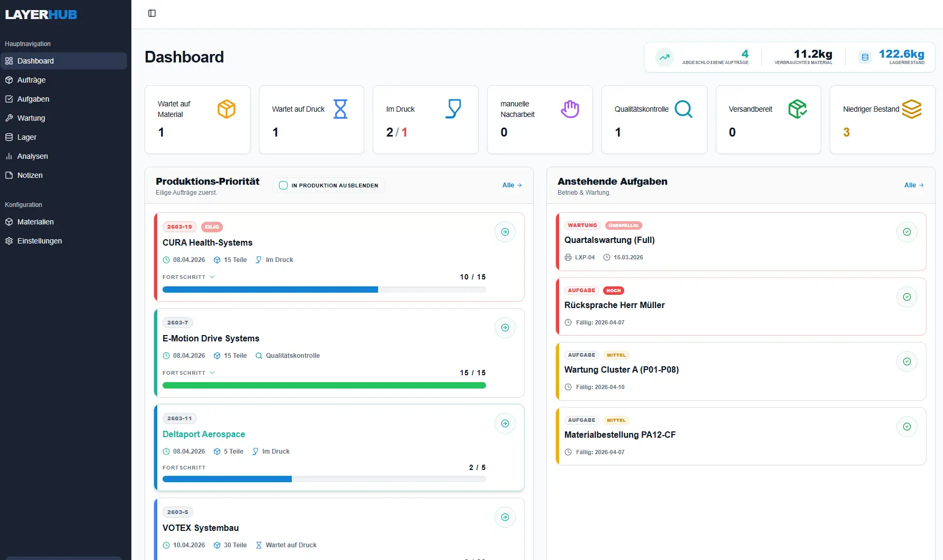This screenshot has height=560, width=943.
Task: Open VOTEX Systembau order arrow button
Action: [505, 517]
